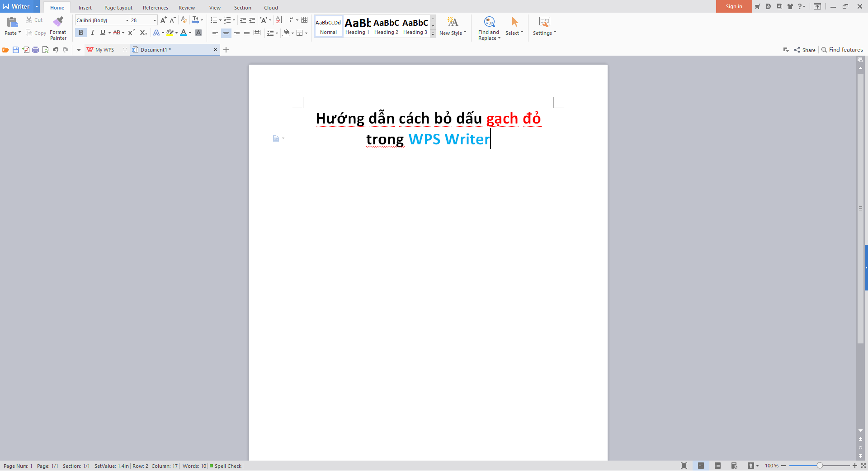Viewport: 868px width, 471px height.
Task: Print document using the printer icon
Action: [35, 50]
